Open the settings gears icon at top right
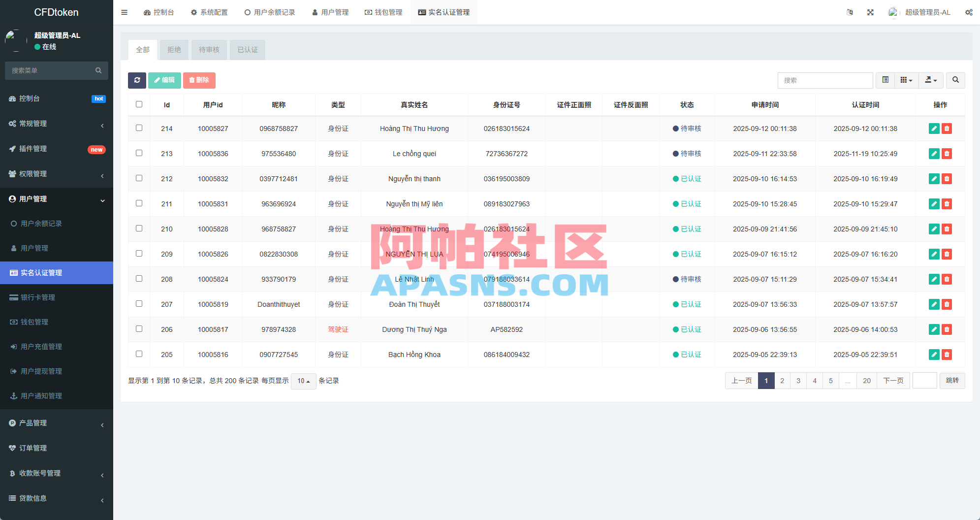The width and height of the screenshot is (980, 520). pos(969,12)
